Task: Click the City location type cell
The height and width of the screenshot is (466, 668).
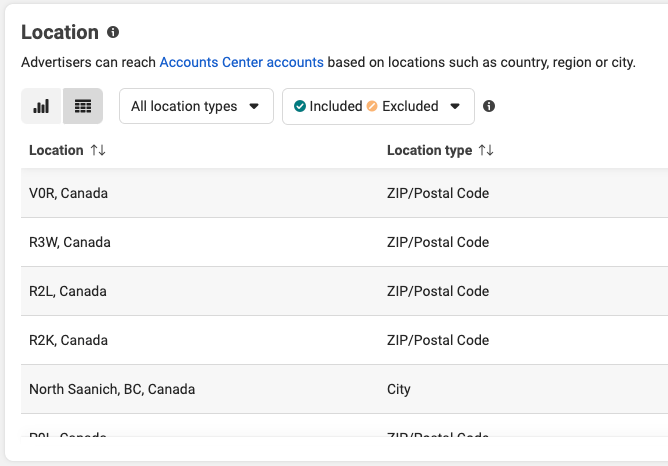Action: point(399,389)
